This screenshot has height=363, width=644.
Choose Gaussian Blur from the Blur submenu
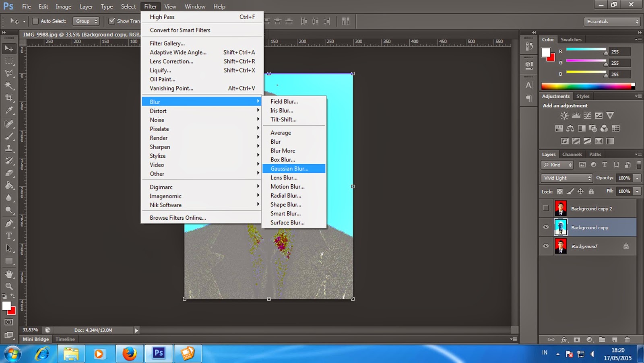pyautogui.click(x=294, y=169)
